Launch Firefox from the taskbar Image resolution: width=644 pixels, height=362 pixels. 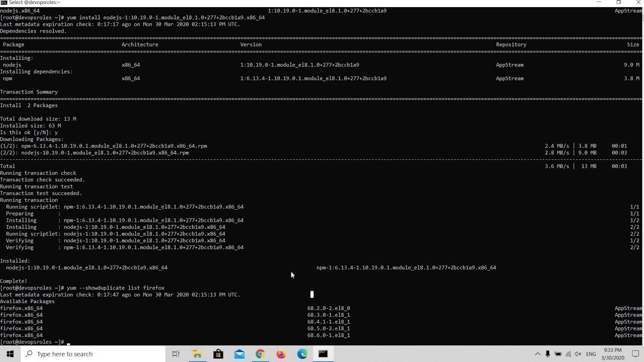(281, 354)
